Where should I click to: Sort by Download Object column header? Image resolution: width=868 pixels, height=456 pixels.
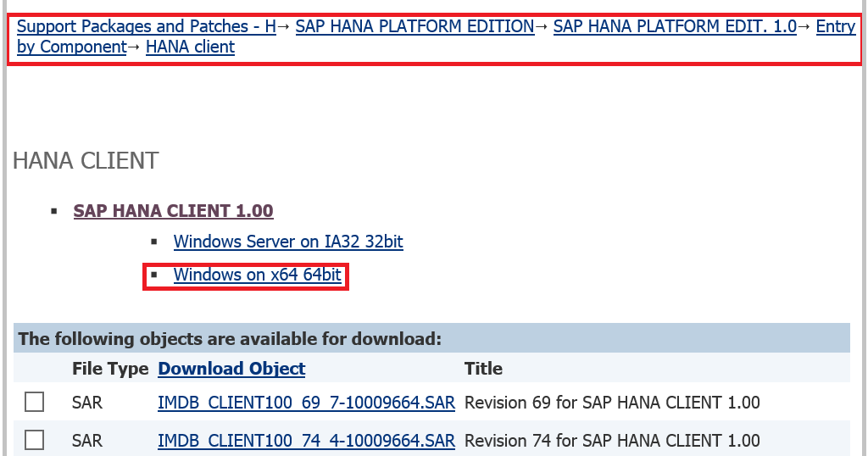(231, 369)
